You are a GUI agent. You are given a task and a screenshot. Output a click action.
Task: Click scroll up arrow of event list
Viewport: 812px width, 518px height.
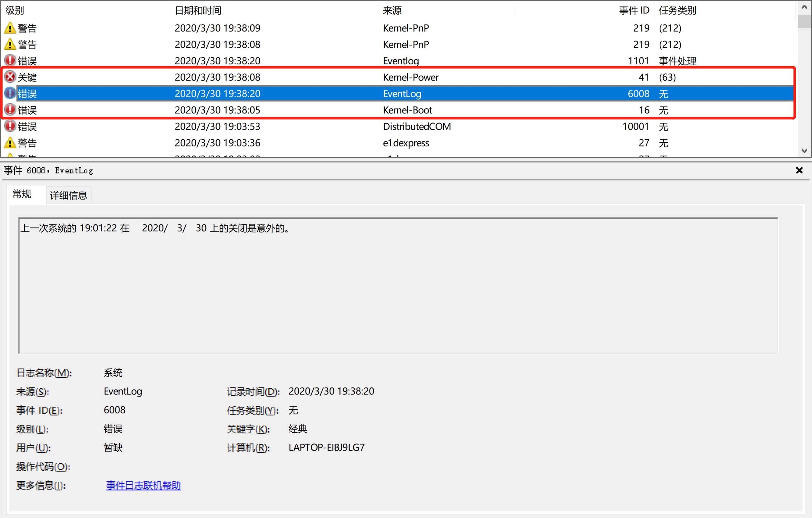pos(804,7)
